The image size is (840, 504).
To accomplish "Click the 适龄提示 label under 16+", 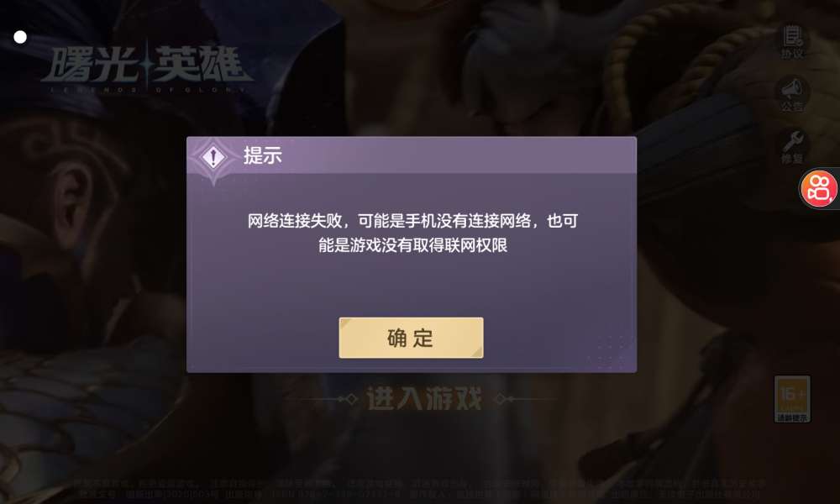I will [792, 417].
